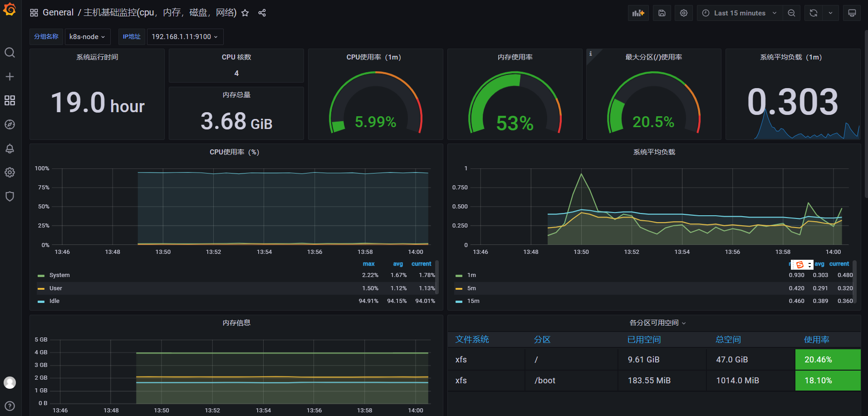
Task: Click the CPU 核数 panel title
Action: click(x=236, y=57)
